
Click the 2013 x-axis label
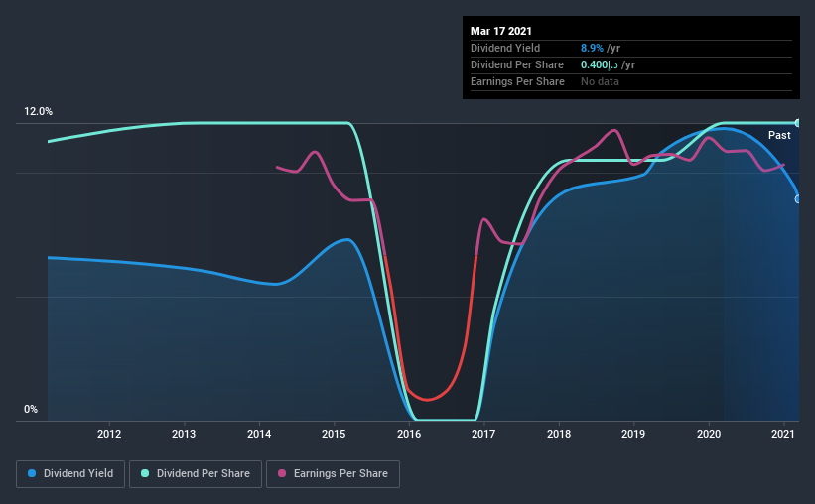coord(184,434)
